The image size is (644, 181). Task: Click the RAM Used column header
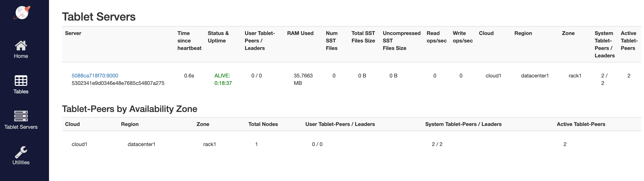[300, 33]
